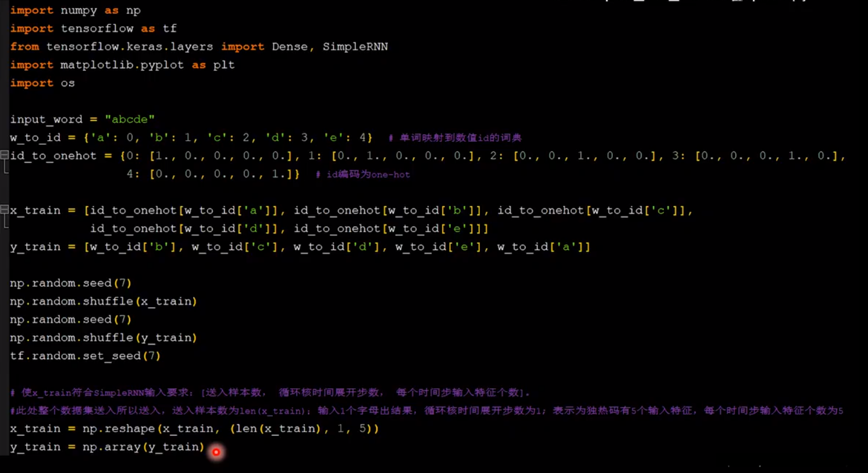868x473 pixels.
Task: Click the import os statement
Action: [x=42, y=83]
